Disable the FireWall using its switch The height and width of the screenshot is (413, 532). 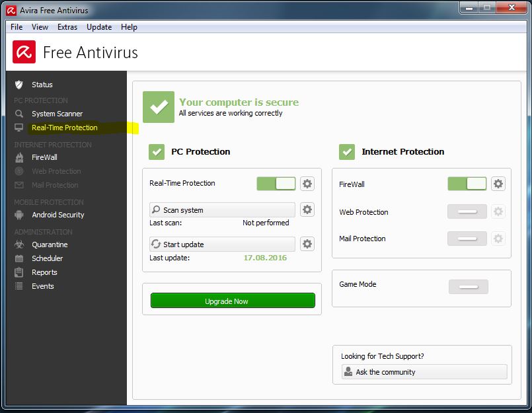[x=467, y=184]
